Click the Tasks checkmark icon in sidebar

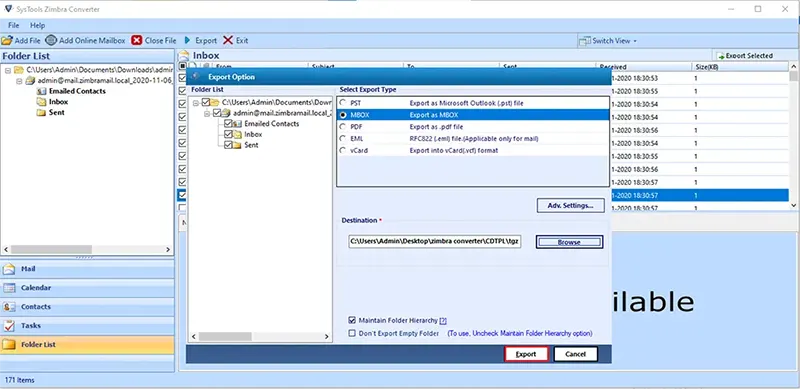point(9,326)
